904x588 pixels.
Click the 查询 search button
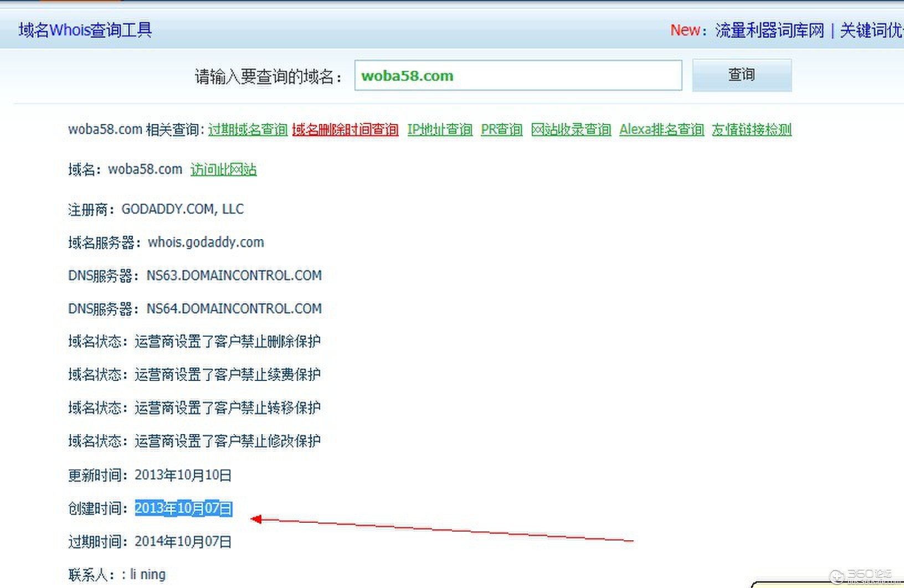[741, 75]
